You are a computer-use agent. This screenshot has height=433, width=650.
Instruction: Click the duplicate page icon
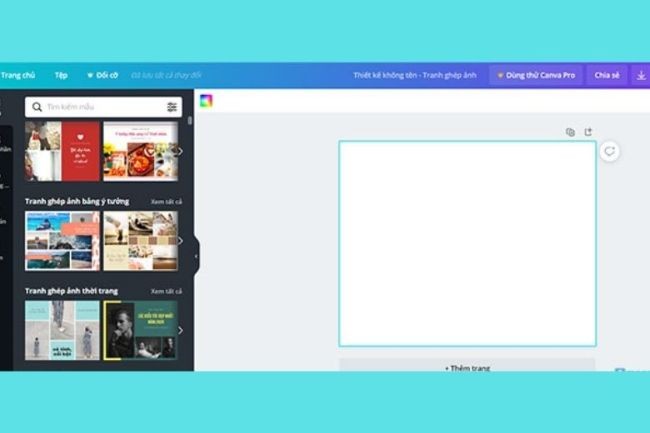[x=570, y=132]
